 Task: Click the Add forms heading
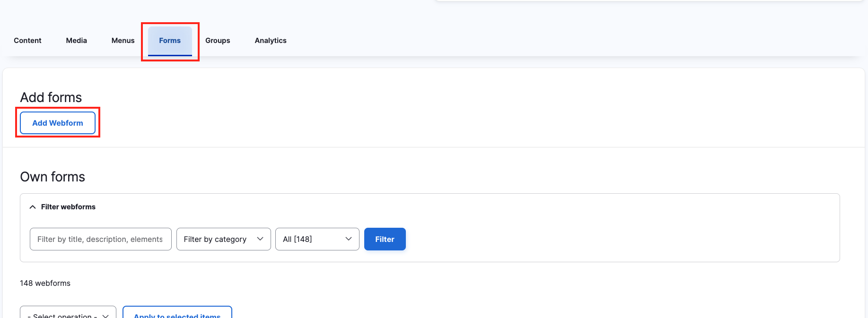point(51,97)
